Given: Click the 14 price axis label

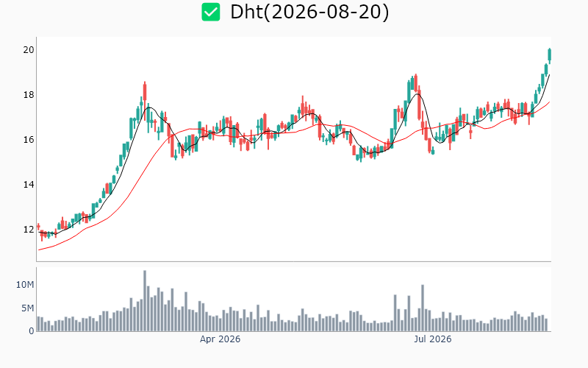Looking at the screenshot, I should pos(29,185).
